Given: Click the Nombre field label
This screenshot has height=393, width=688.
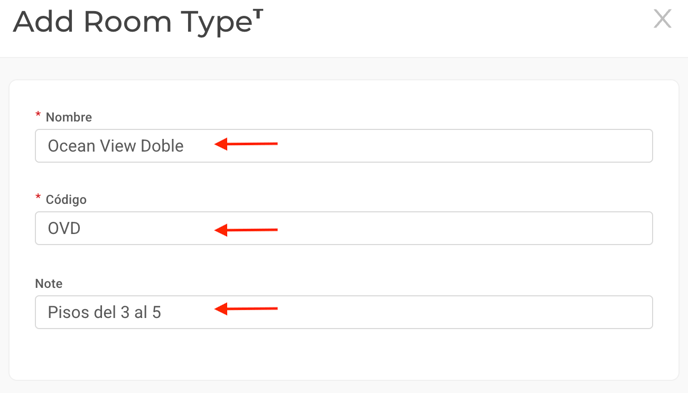Looking at the screenshot, I should 69,117.
